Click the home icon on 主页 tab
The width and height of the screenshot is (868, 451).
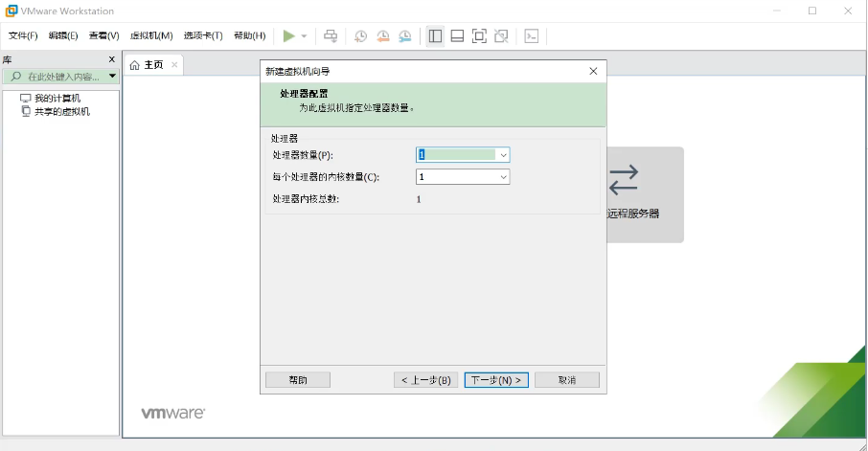[134, 65]
